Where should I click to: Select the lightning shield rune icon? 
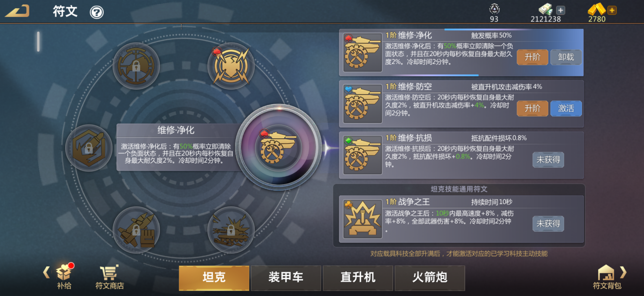coord(231,66)
